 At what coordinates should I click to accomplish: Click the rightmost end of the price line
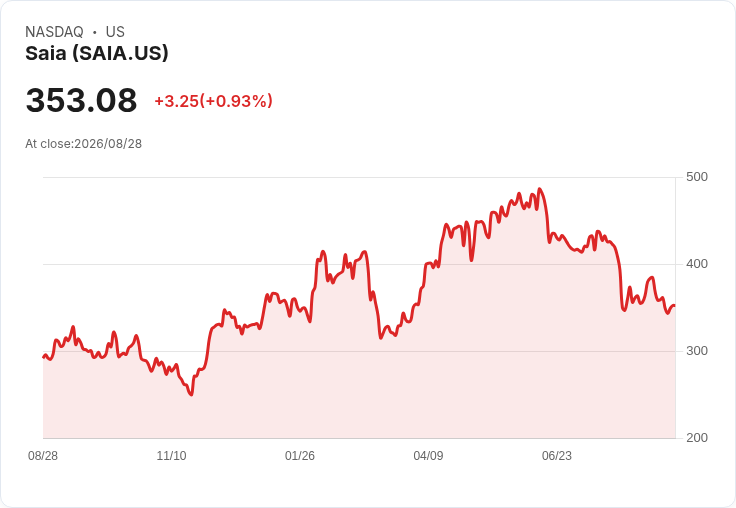pos(675,306)
